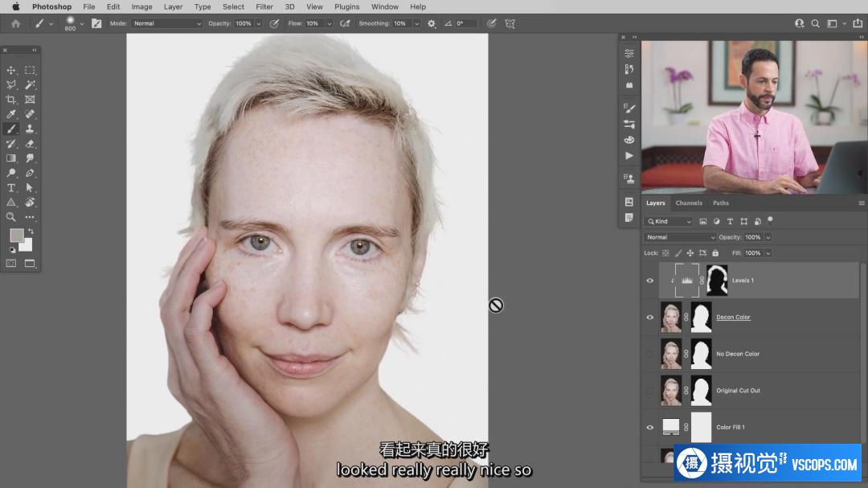Select the Rectangular Marquee tool
The width and height of the screenshot is (868, 488).
click(30, 71)
